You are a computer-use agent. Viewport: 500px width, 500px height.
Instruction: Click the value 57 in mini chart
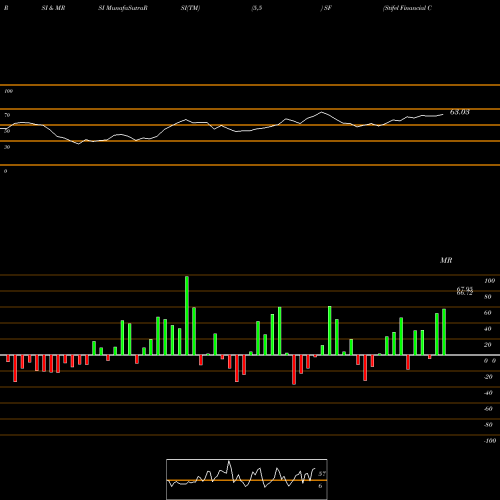click(322, 474)
